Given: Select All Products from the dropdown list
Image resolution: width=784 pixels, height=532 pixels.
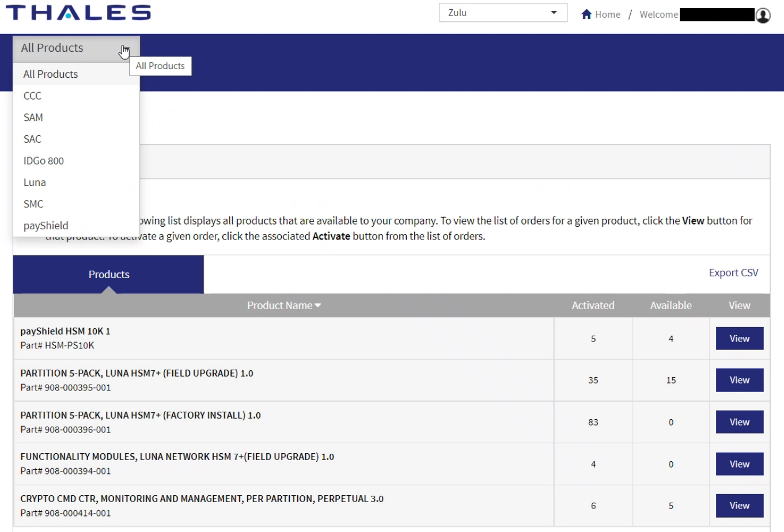Looking at the screenshot, I should point(76,74).
